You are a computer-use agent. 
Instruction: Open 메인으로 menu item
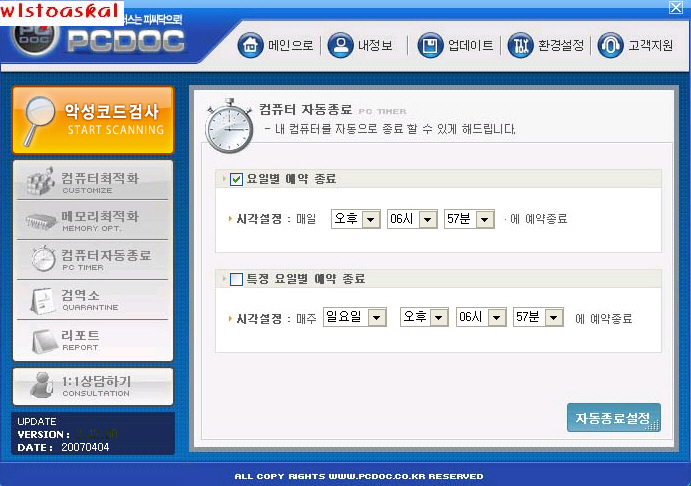(275, 45)
